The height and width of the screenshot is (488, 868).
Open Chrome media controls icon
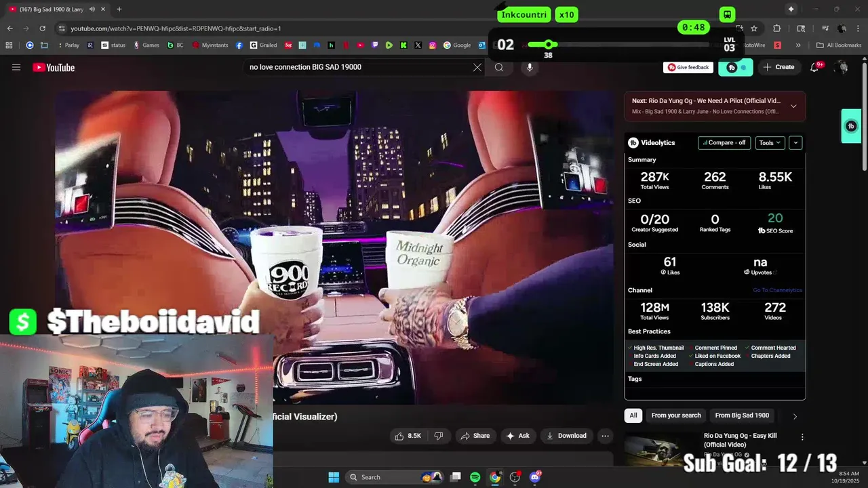pos(825,28)
